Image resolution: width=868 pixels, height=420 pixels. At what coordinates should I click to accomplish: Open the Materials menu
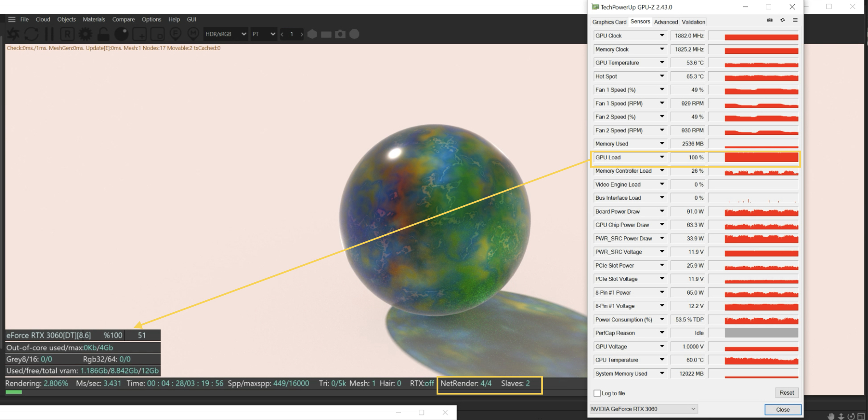click(94, 19)
